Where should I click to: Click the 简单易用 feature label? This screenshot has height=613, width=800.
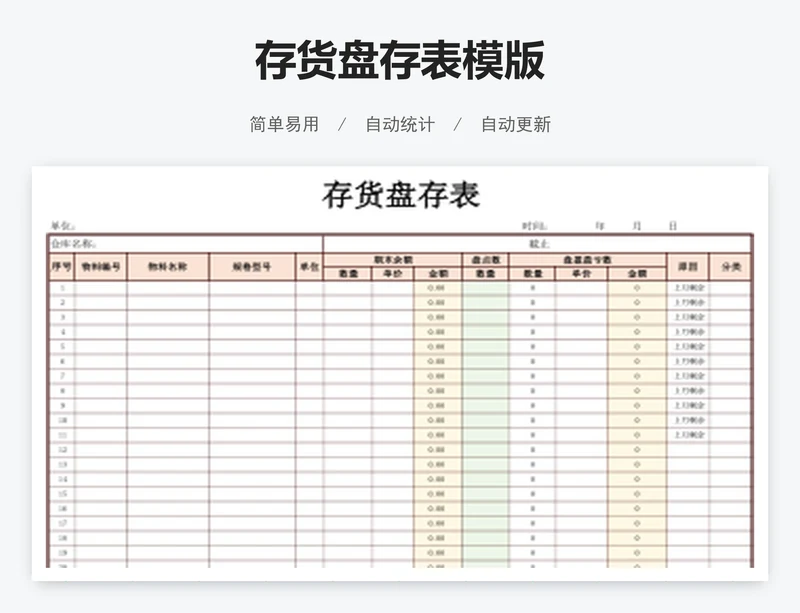click(x=284, y=124)
